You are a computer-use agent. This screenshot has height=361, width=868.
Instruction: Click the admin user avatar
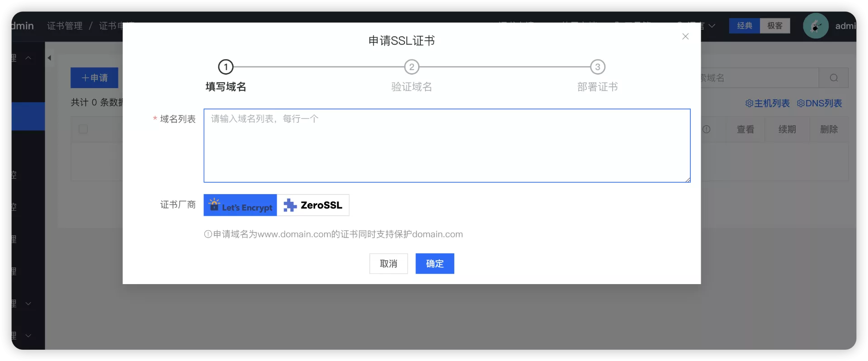816,26
